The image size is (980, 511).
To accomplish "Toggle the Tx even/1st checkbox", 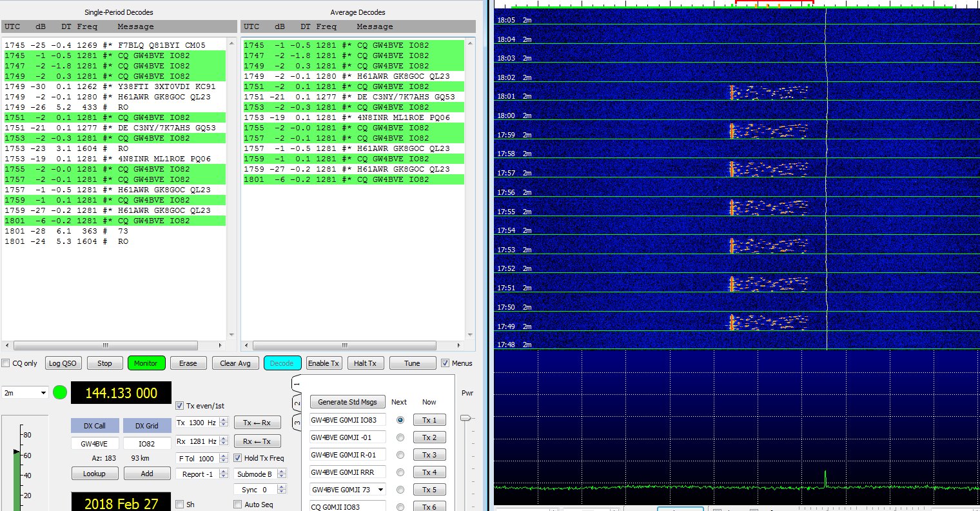I will pos(180,406).
